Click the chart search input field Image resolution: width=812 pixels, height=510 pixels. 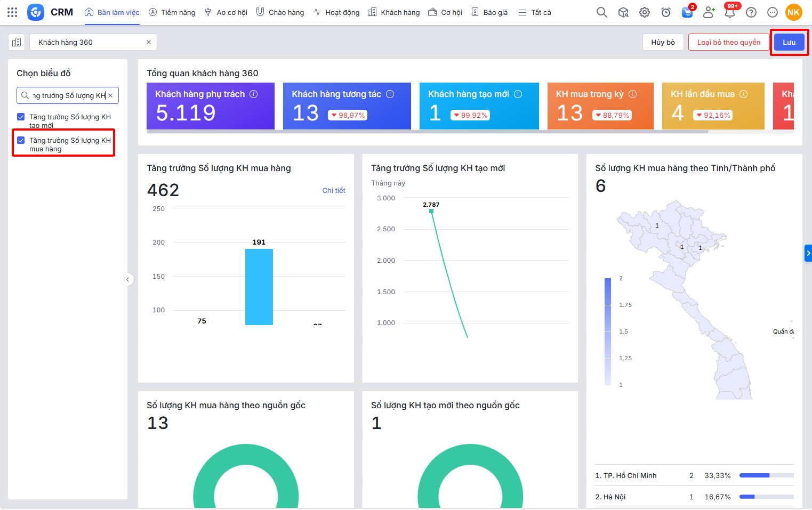click(68, 95)
